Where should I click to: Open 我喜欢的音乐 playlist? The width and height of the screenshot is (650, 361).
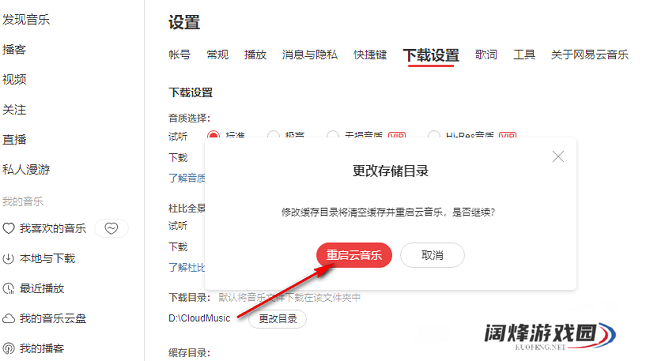[x=53, y=228]
